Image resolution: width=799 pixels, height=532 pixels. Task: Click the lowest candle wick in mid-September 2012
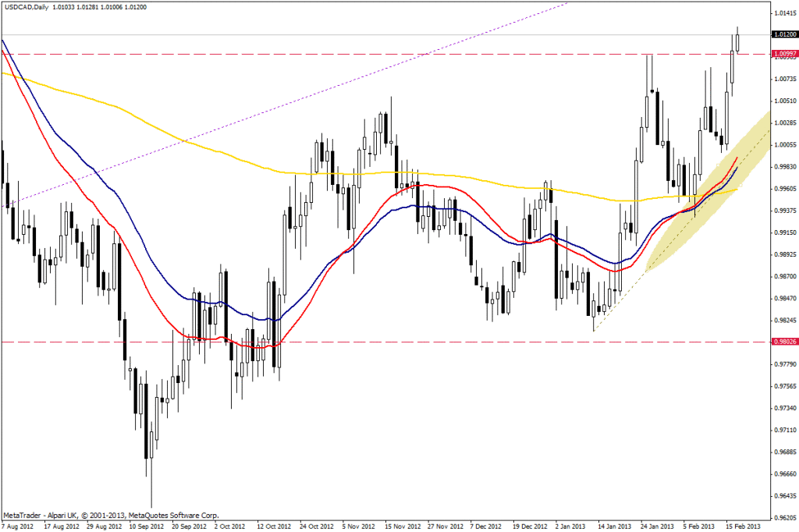pyautogui.click(x=151, y=491)
